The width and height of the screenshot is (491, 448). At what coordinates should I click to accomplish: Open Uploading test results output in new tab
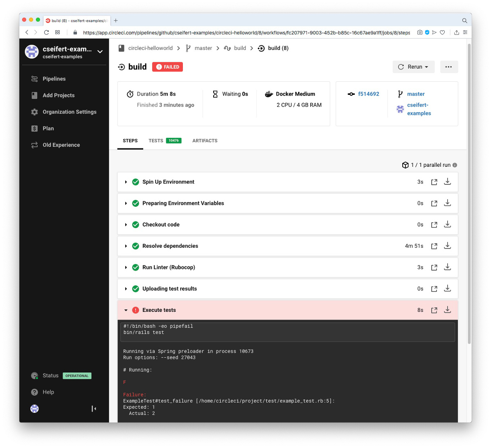tap(434, 289)
